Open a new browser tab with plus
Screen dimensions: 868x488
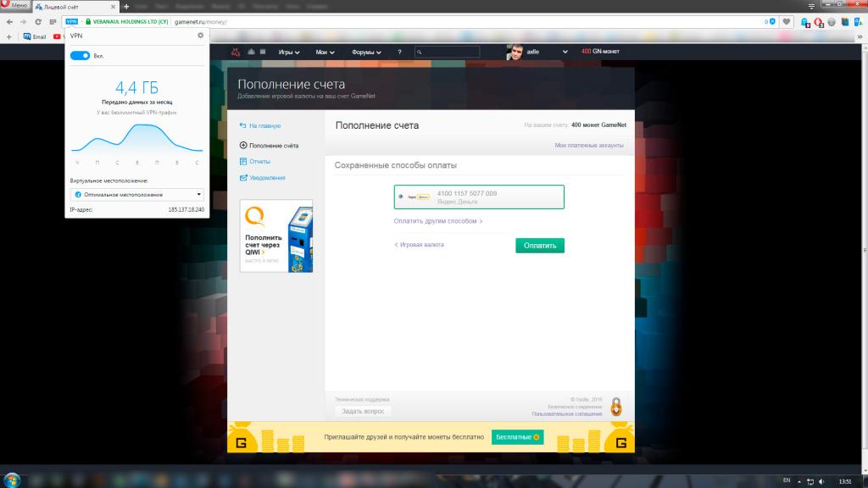pyautogui.click(x=126, y=7)
